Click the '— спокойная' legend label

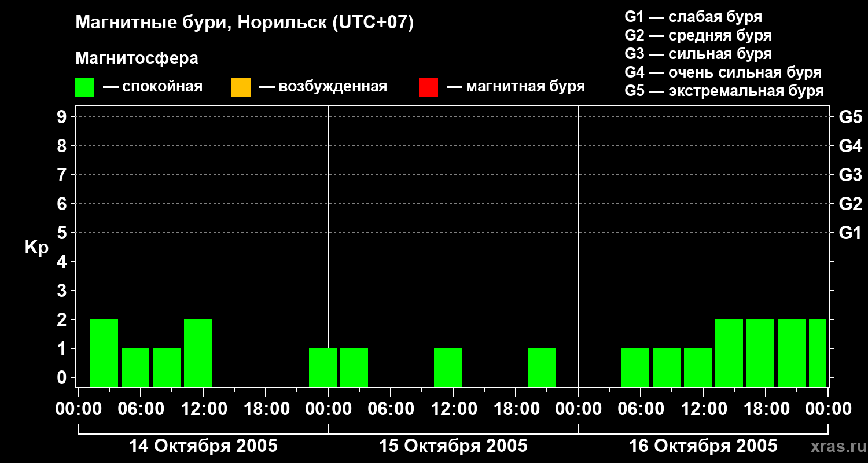(153, 87)
